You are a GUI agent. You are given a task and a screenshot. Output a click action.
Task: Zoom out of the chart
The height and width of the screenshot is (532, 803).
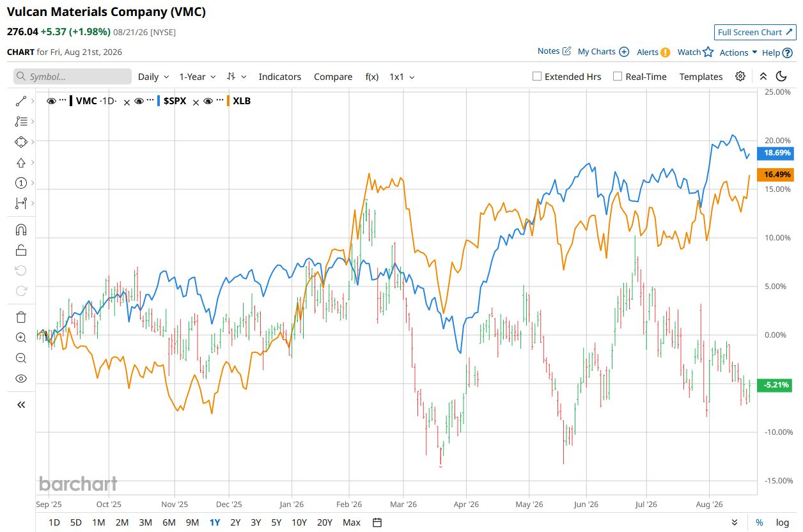[x=20, y=358]
